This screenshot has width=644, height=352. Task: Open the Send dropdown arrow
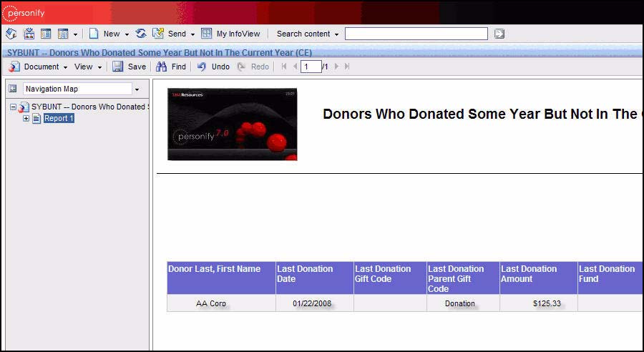pos(192,34)
